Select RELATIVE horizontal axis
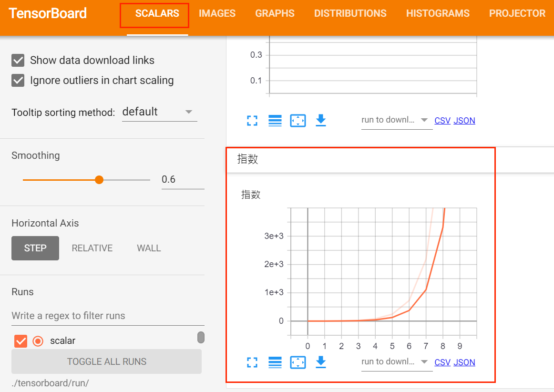The height and width of the screenshot is (392, 554). tap(92, 248)
